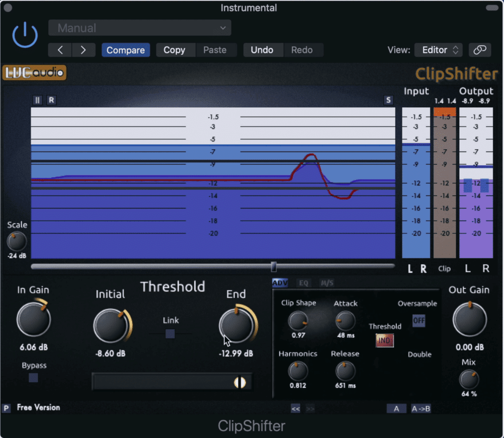Toggle the Threshold IND button
The width and height of the screenshot is (504, 438).
click(x=384, y=340)
